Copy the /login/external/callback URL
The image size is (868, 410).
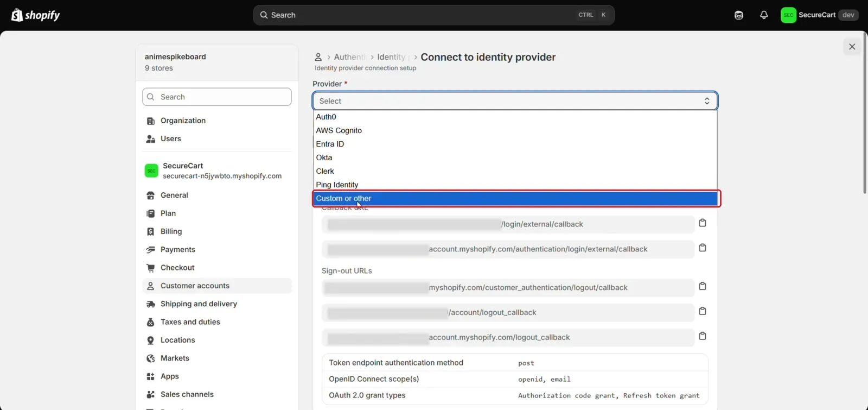click(x=703, y=223)
